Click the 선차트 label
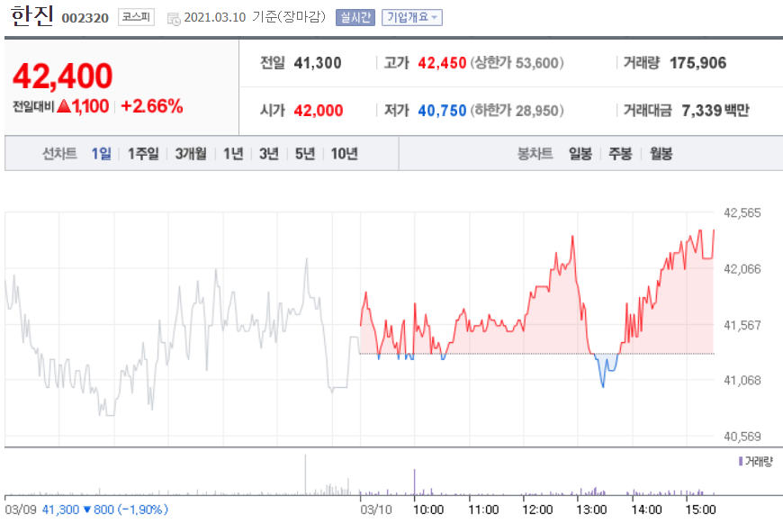Viewport: 783px width, 532px height. point(59,153)
